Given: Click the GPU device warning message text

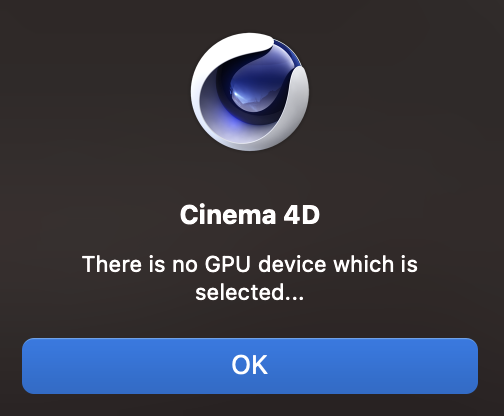Looking at the screenshot, I should [x=250, y=278].
